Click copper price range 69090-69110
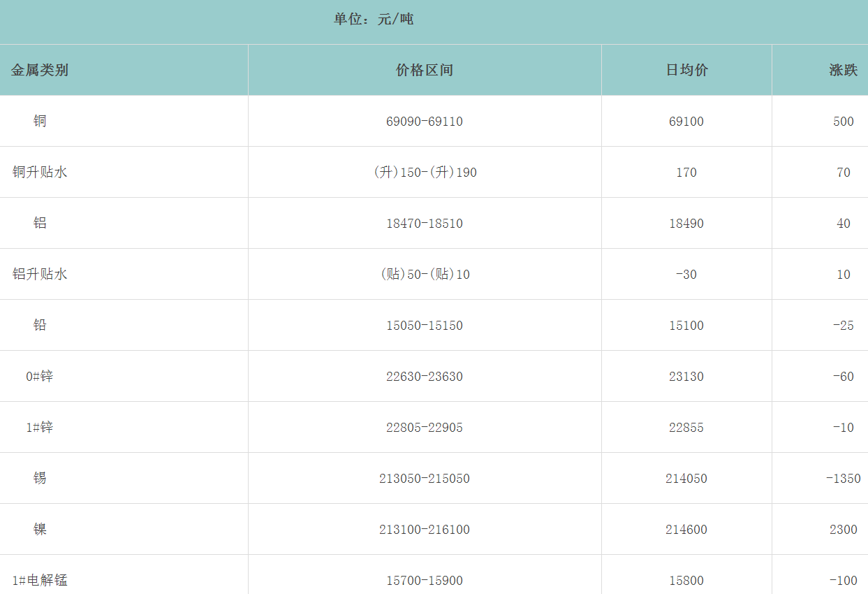Screen dimensions: 868x594 pos(425,122)
